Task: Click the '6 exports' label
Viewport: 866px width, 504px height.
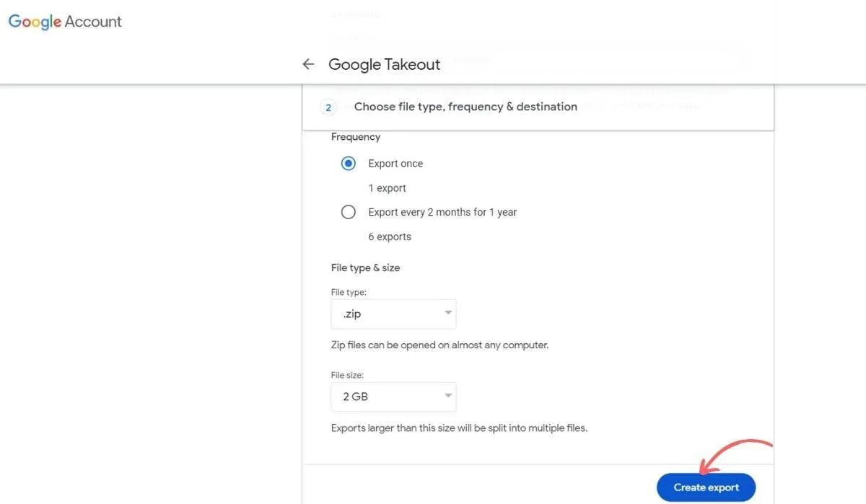Action: coord(390,236)
